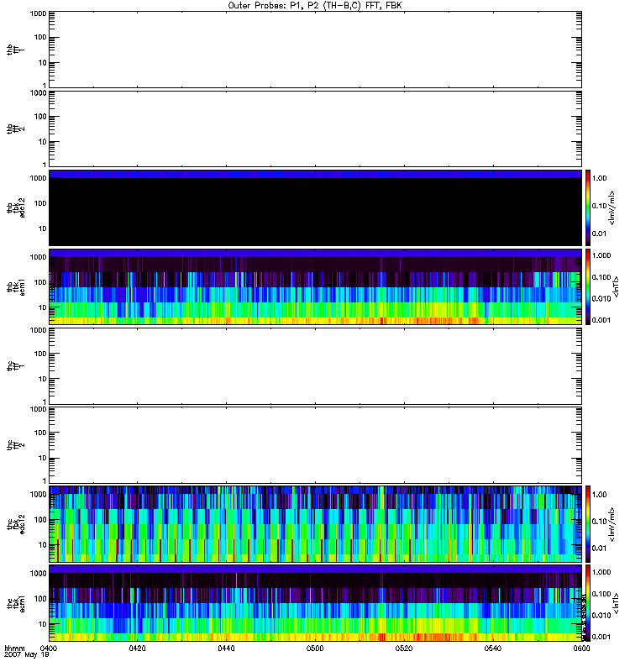Click the 0420 time axis label
Screen dimensions: 630x672
coord(138,648)
